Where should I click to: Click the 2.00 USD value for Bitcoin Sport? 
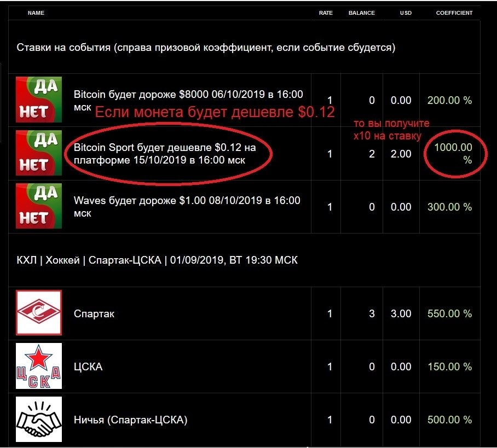click(401, 154)
